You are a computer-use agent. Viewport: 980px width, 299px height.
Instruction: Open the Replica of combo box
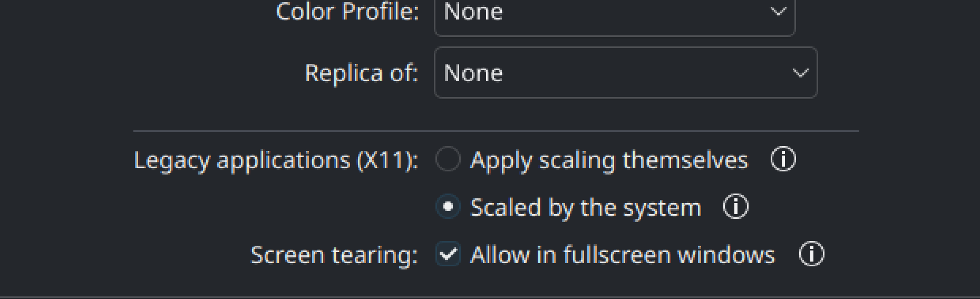[625, 73]
